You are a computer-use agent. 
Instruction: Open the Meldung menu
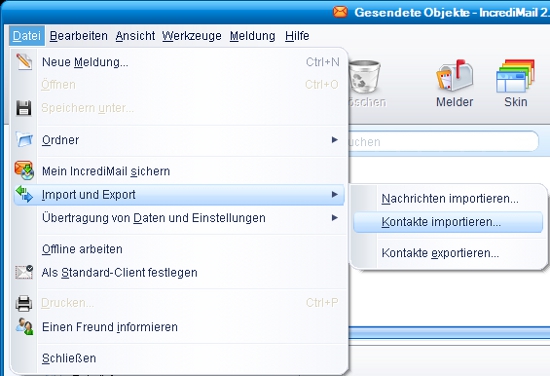[x=253, y=36]
